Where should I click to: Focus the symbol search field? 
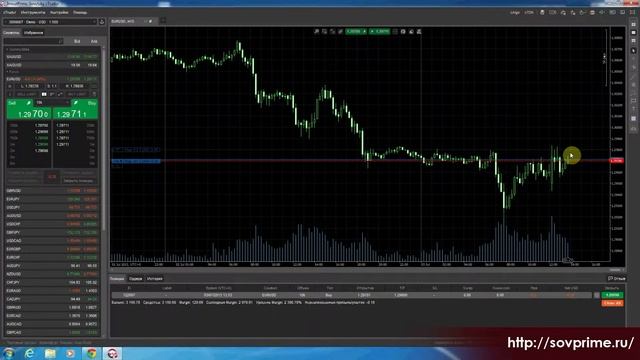(x=33, y=41)
